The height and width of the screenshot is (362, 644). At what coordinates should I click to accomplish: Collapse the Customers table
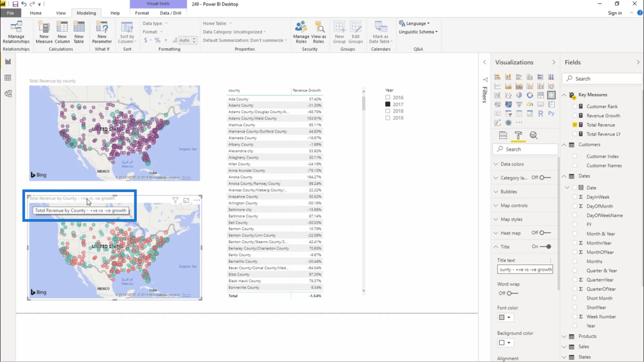[x=564, y=144]
